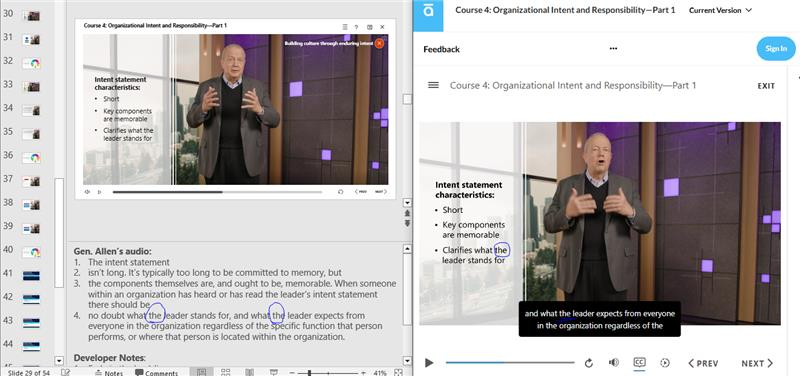Screen dimensions: 800x376
Task: Start Slide Show from status bar icon
Action: [273, 372]
